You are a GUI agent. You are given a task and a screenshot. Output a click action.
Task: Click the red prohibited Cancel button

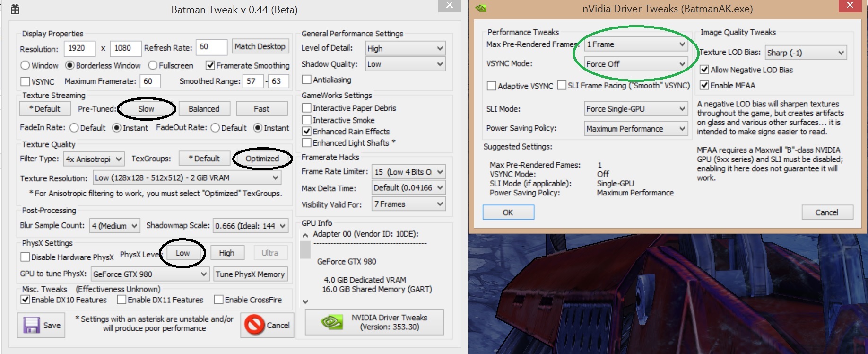(267, 325)
